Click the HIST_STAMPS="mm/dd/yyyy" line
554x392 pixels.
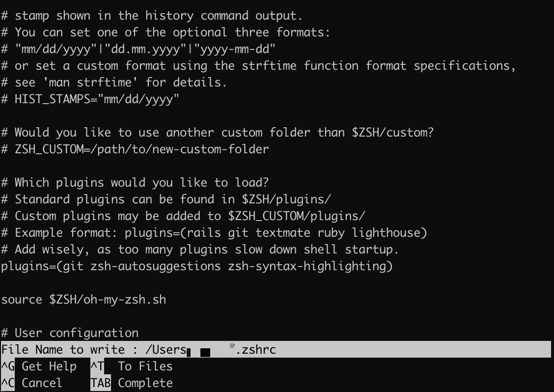click(x=90, y=99)
